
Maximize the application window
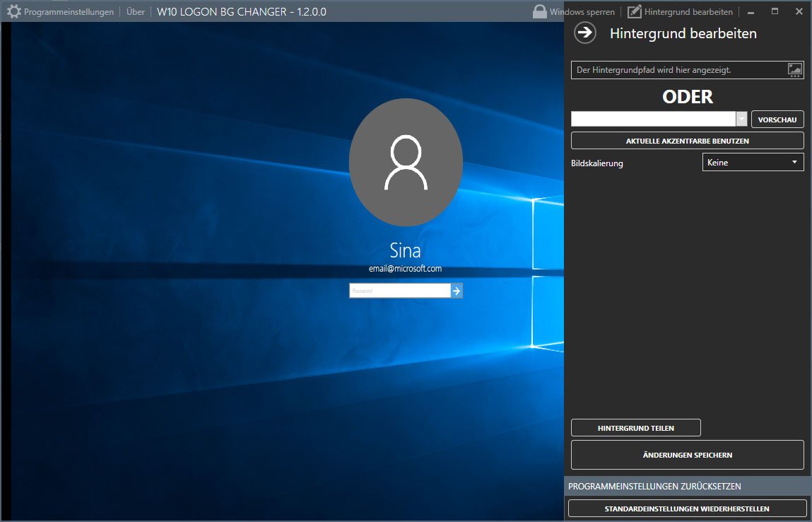[x=775, y=11]
